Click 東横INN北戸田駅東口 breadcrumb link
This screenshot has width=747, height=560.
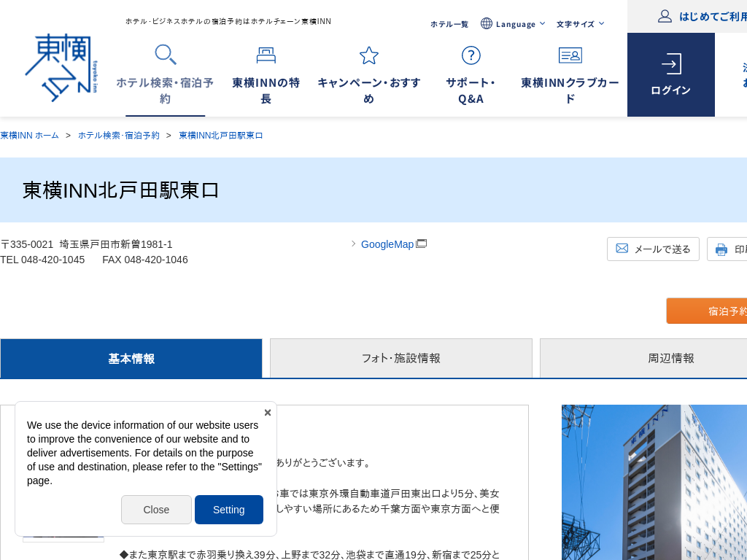221,135
